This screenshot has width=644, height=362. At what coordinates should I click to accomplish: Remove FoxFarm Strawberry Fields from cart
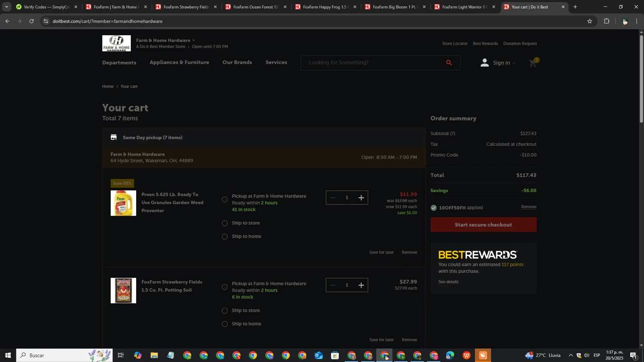pyautogui.click(x=409, y=340)
